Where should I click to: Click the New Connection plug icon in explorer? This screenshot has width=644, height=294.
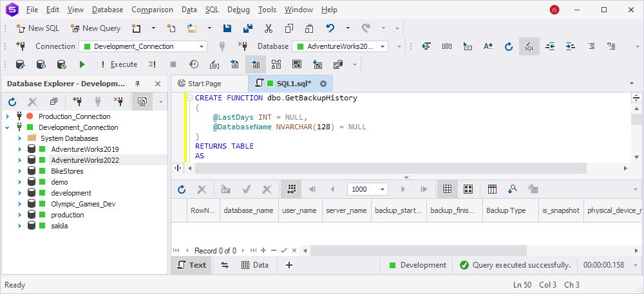point(77,101)
